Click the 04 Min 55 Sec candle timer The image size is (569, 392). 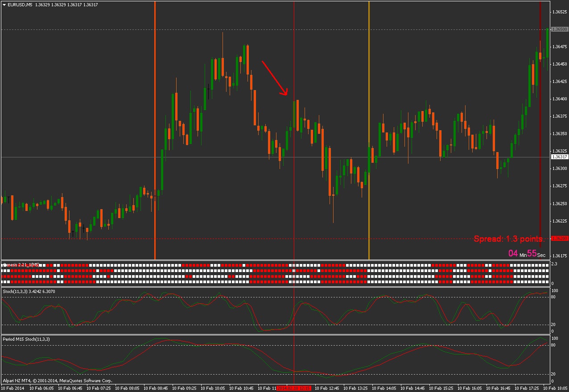[x=527, y=253]
